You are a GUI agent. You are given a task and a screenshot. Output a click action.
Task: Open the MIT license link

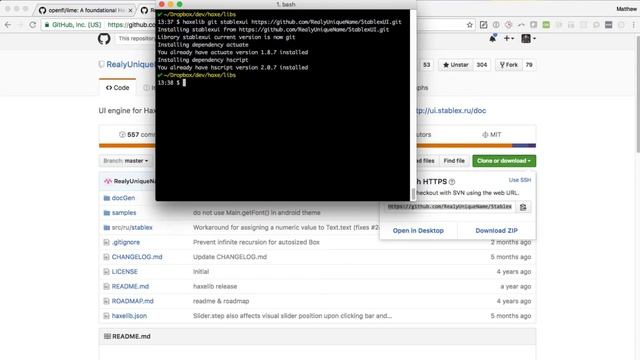[x=492, y=135]
